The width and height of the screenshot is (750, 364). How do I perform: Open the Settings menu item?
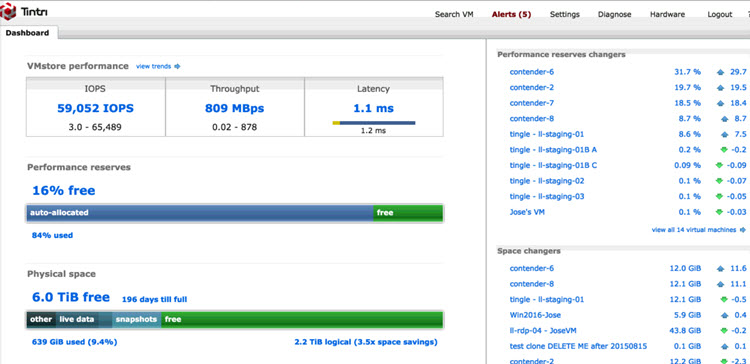point(564,14)
